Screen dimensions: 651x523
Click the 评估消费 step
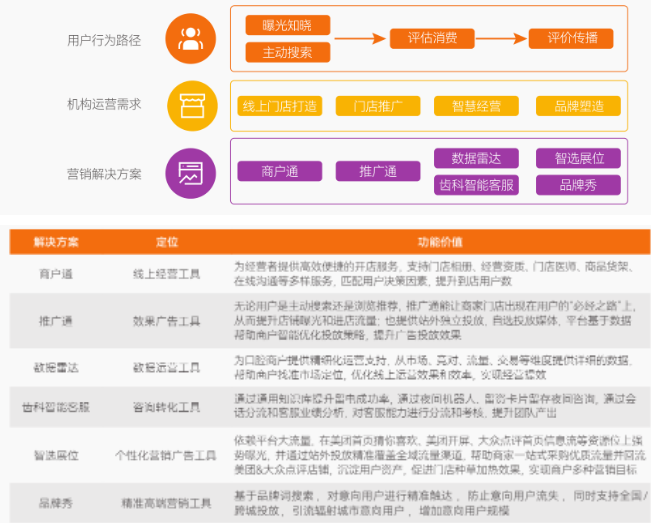tap(433, 39)
